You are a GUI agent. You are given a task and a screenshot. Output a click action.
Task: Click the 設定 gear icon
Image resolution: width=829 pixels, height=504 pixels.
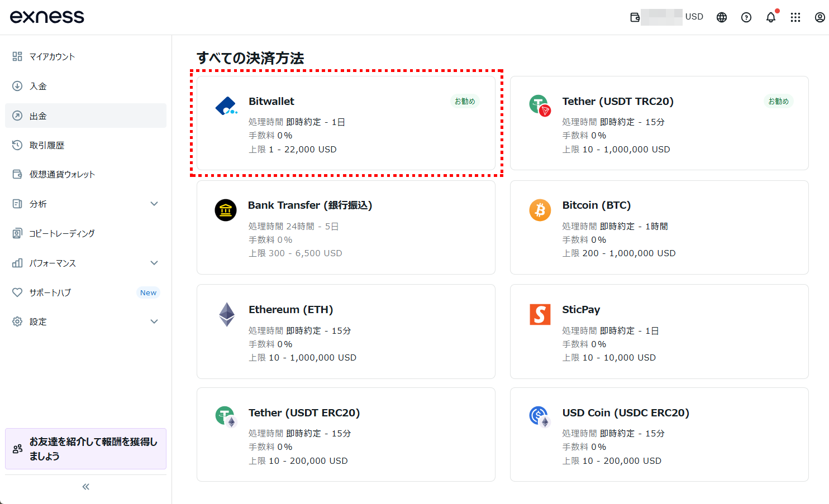tap(17, 321)
